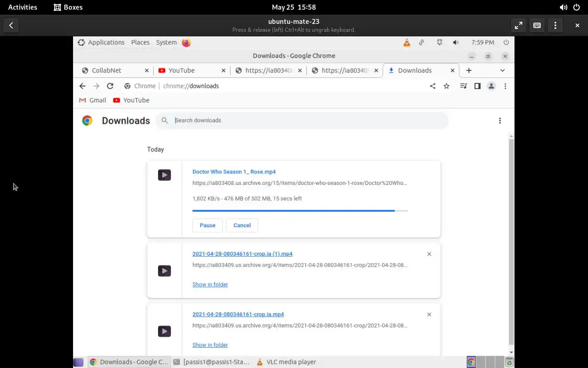This screenshot has height=368, width=588.
Task: Focus the Search downloads field
Action: (x=302, y=121)
